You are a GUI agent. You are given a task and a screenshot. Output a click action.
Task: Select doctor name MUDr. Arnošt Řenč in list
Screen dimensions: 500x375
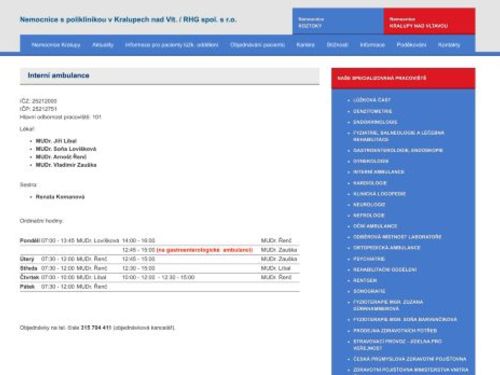[x=61, y=157]
